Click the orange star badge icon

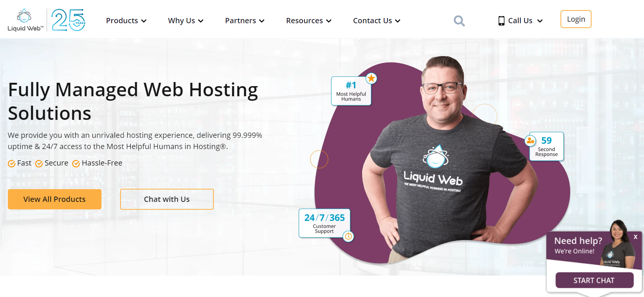pos(371,78)
